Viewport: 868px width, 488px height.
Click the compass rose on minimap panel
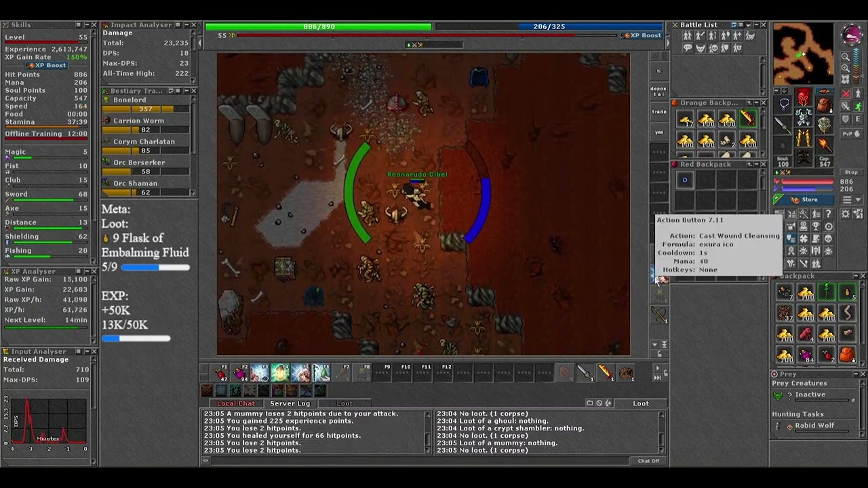(852, 35)
